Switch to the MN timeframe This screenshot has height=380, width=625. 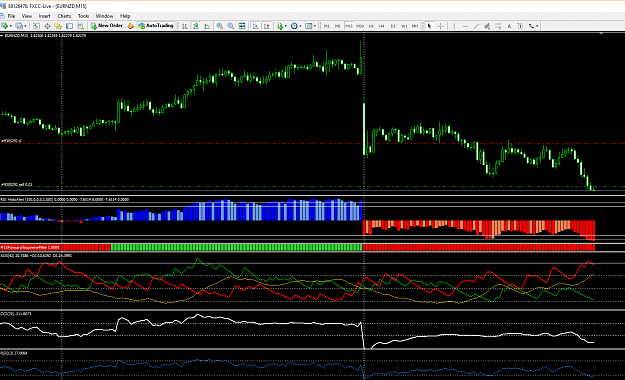coord(415,26)
